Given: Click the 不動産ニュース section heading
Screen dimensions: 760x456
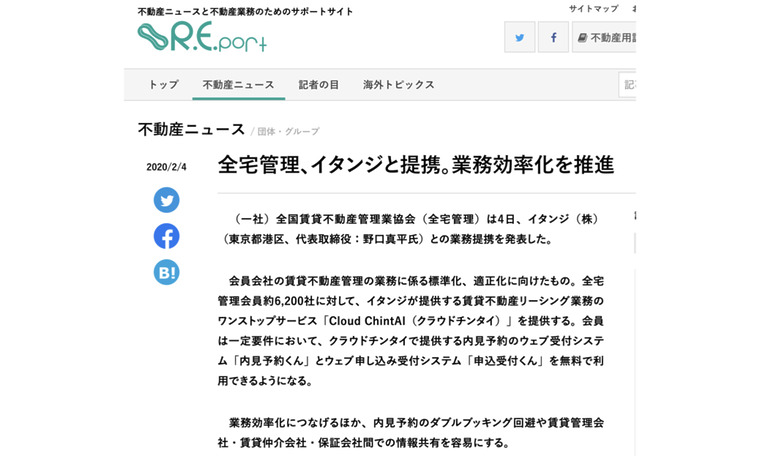Looking at the screenshot, I should click(191, 129).
